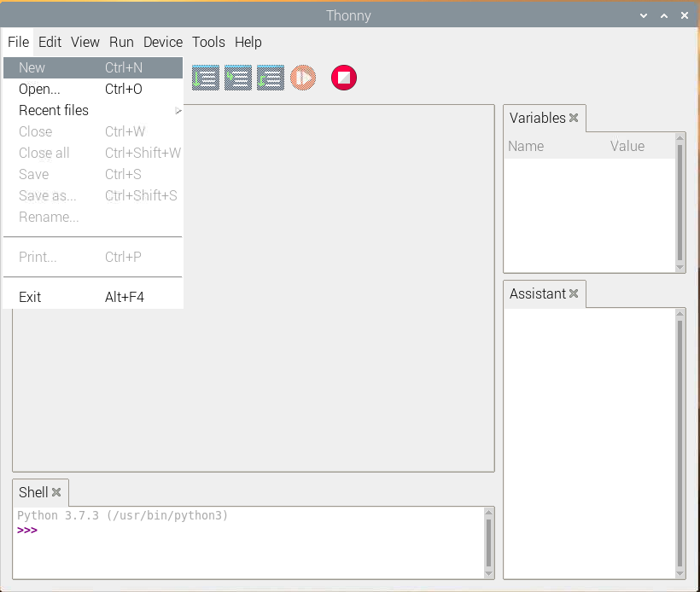Viewport: 700px width, 592px height.
Task: Maximize the Thonny window
Action: coord(664,15)
